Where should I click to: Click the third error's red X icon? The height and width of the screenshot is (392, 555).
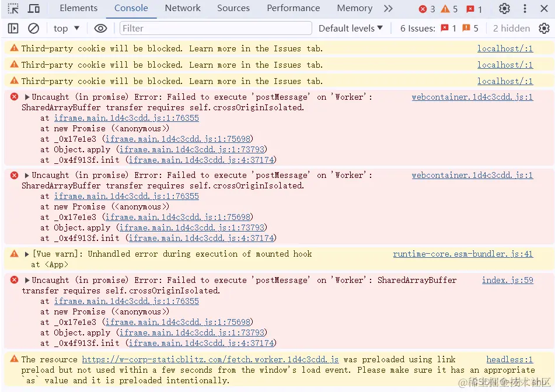point(14,280)
